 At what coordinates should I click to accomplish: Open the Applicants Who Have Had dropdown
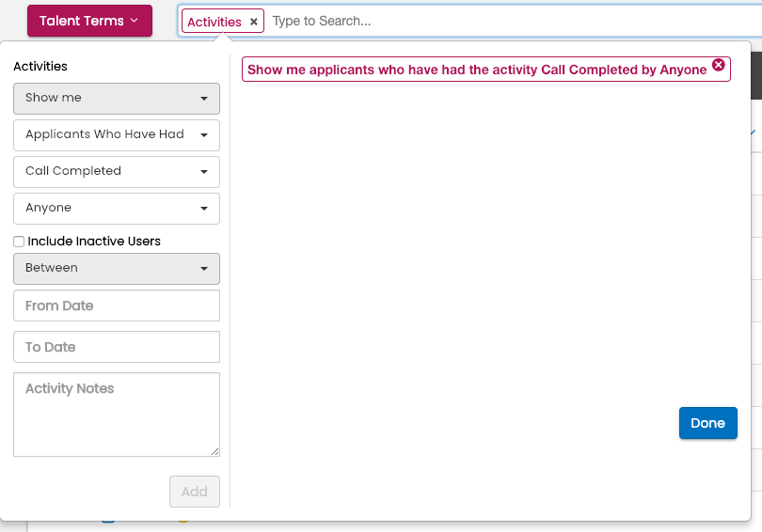117,135
